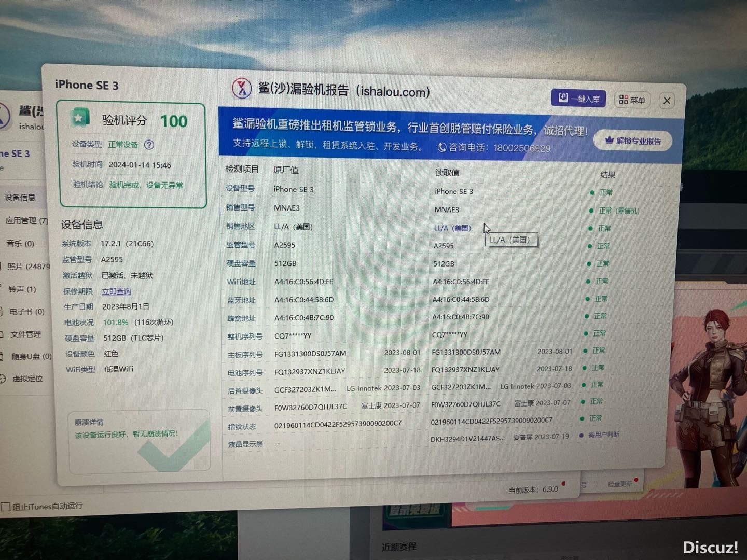Viewport: 747px width, 560px height.
Task: Open 铃声 (1) in the sidebar
Action: (22, 289)
